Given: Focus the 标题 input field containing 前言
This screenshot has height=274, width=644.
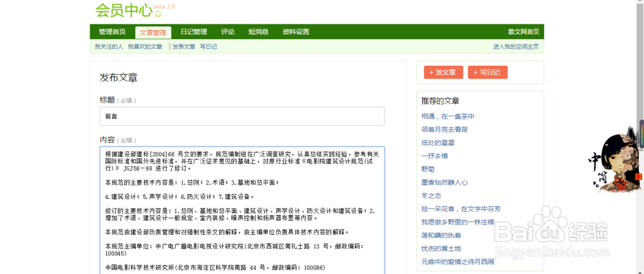Looking at the screenshot, I should coord(242,116).
